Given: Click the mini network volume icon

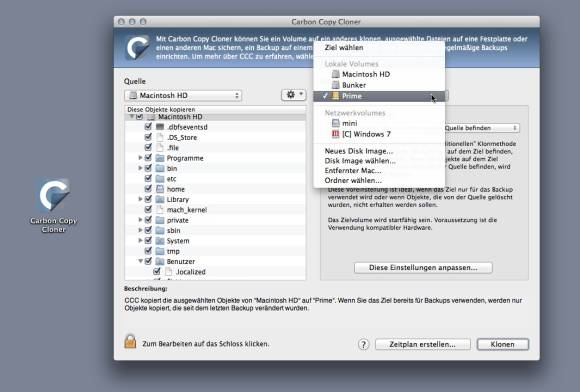Looking at the screenshot, I should click(x=335, y=123).
